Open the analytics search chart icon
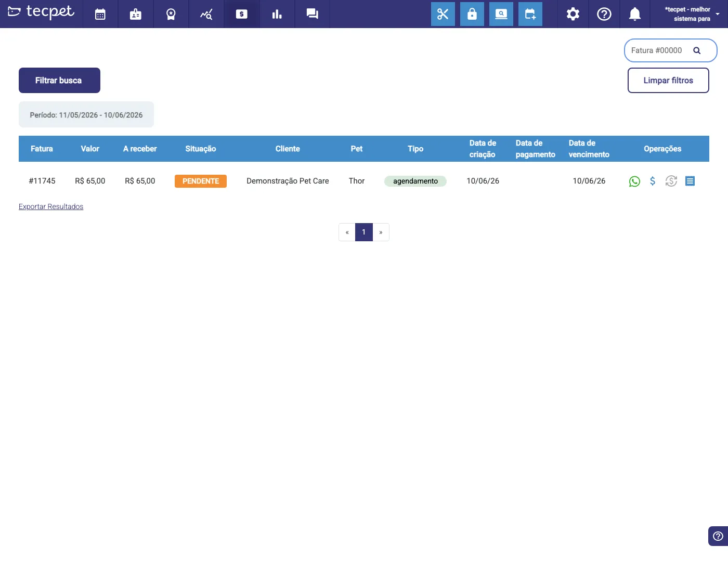This screenshot has height=572, width=728. click(206, 14)
